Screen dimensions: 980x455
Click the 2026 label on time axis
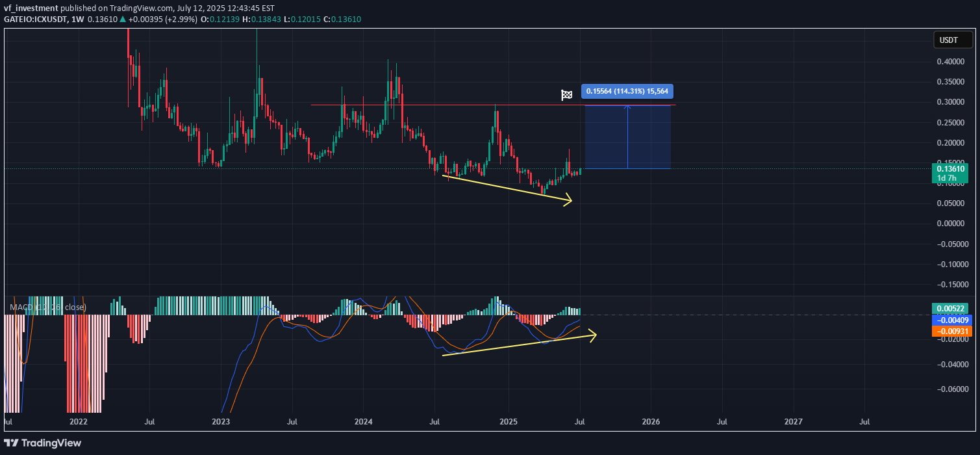[651, 422]
